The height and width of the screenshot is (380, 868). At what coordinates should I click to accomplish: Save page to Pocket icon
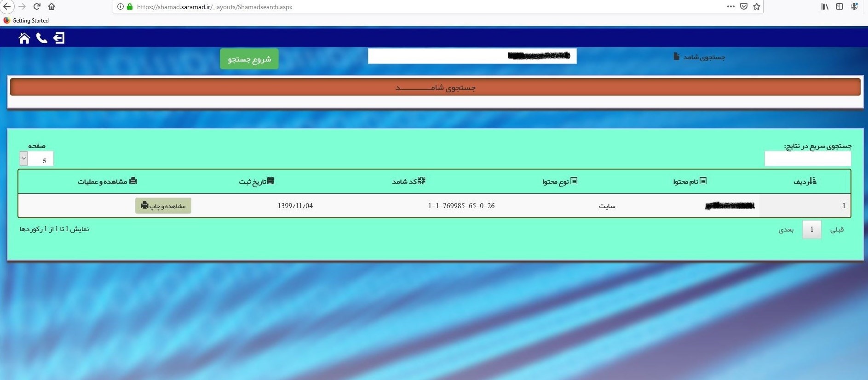[x=744, y=6]
